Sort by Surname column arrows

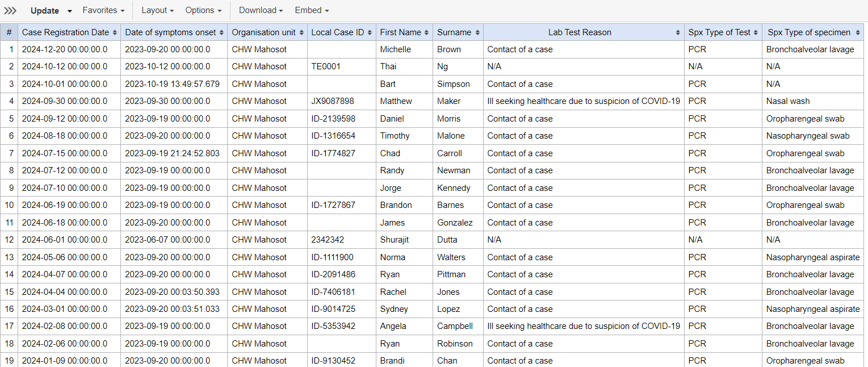[477, 32]
